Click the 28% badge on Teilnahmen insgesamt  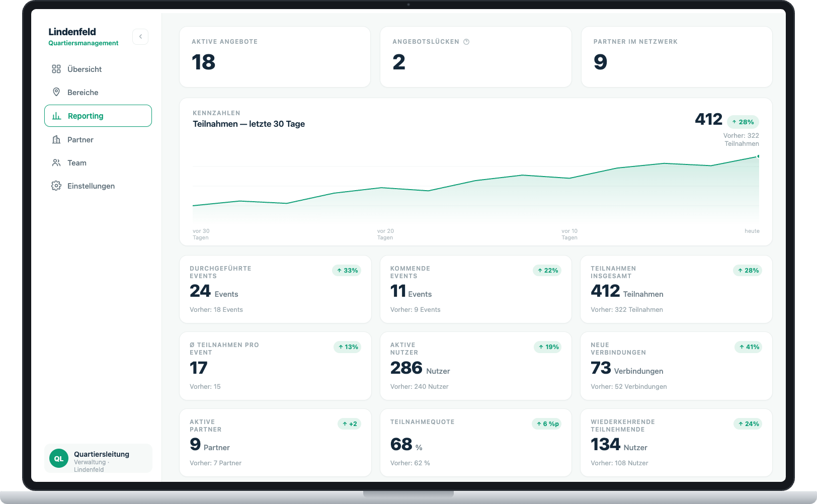[748, 270]
